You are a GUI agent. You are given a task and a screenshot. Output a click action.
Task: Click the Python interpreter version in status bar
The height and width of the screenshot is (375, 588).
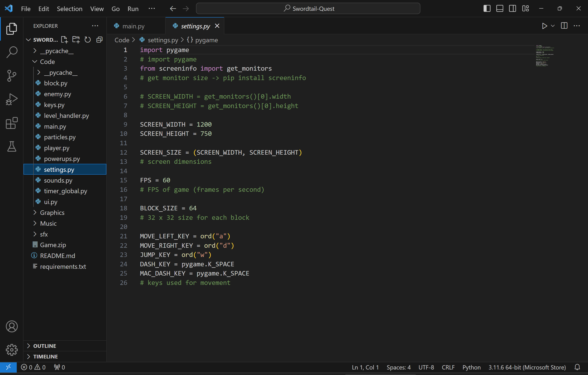coord(527,367)
